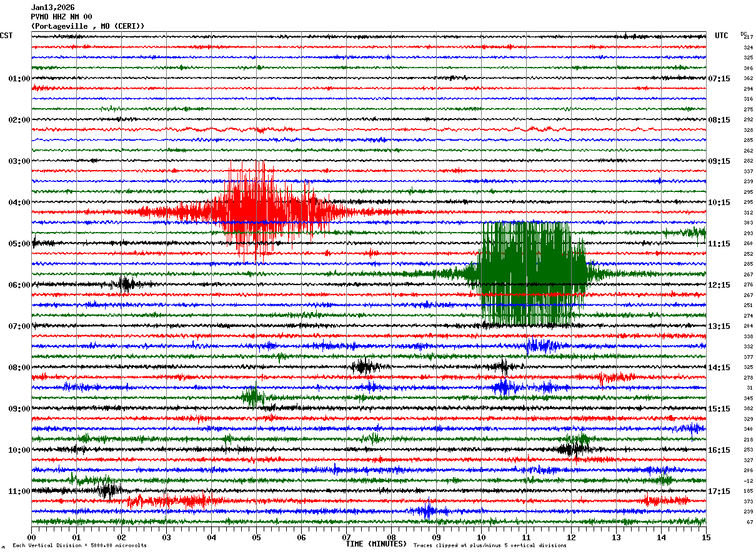Select the 10:15 UTC time marker
Screen dimensions: 756x554
click(x=719, y=203)
